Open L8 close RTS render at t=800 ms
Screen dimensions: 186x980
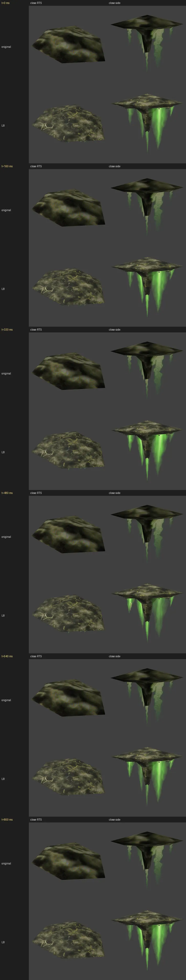68,940
